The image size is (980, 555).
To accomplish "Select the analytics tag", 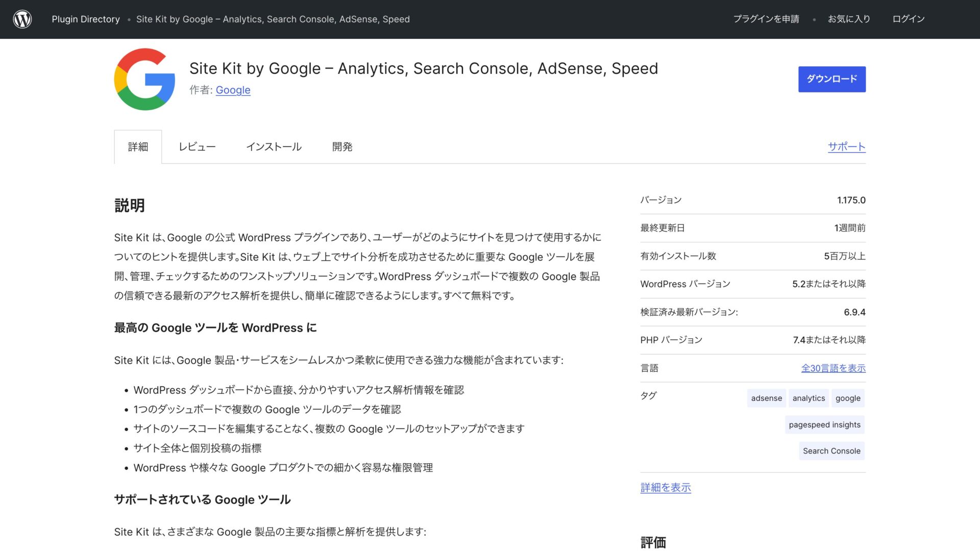I will point(808,398).
